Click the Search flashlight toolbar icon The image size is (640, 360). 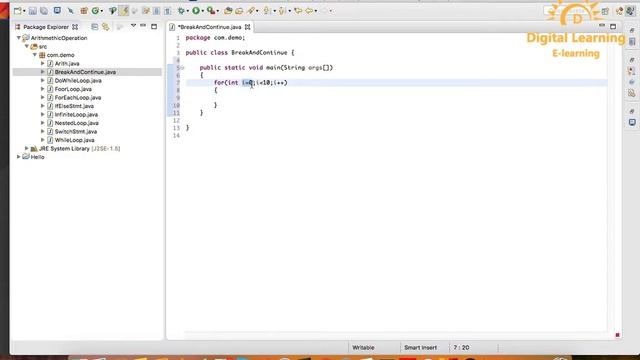click(x=251, y=11)
